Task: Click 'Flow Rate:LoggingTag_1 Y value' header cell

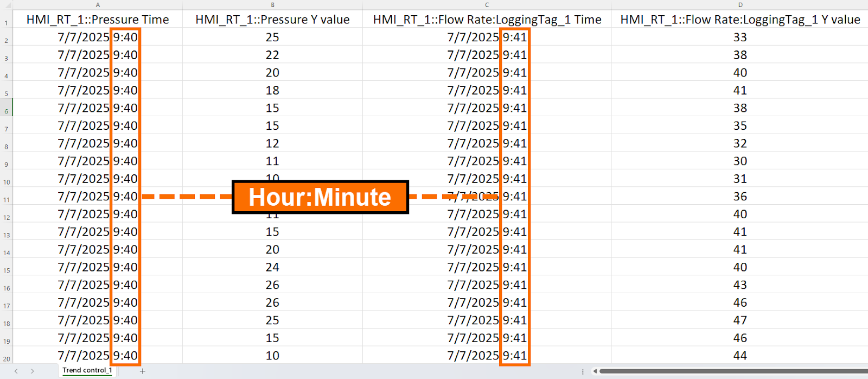Action: click(x=740, y=20)
